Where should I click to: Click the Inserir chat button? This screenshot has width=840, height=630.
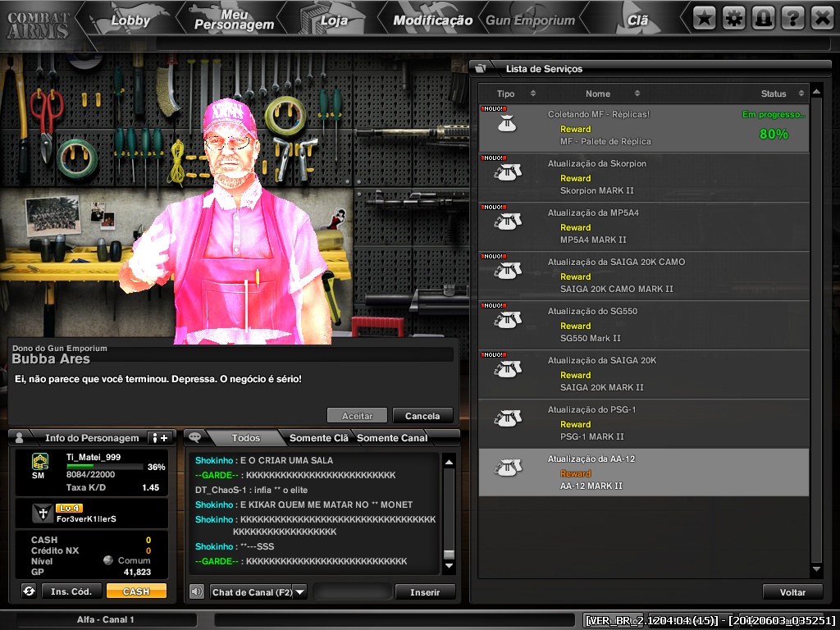425,592
